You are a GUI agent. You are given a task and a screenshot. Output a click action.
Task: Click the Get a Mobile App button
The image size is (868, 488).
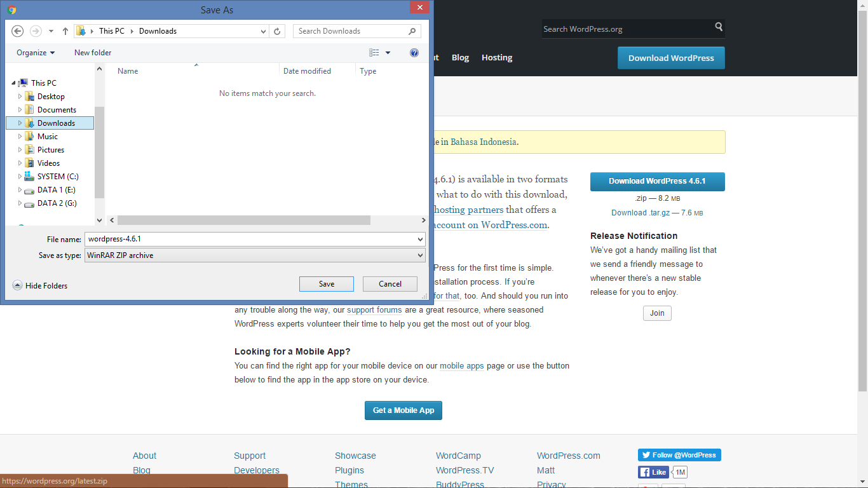[x=403, y=410]
